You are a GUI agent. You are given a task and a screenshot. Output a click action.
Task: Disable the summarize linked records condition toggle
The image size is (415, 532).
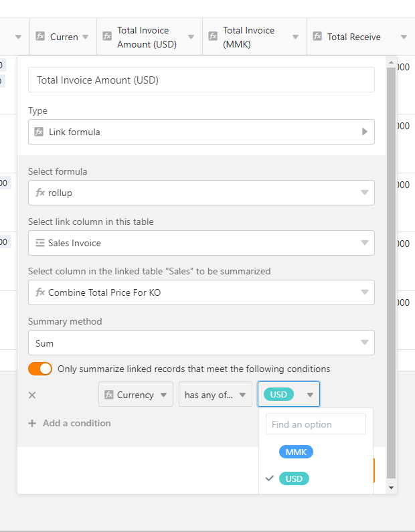click(x=40, y=369)
